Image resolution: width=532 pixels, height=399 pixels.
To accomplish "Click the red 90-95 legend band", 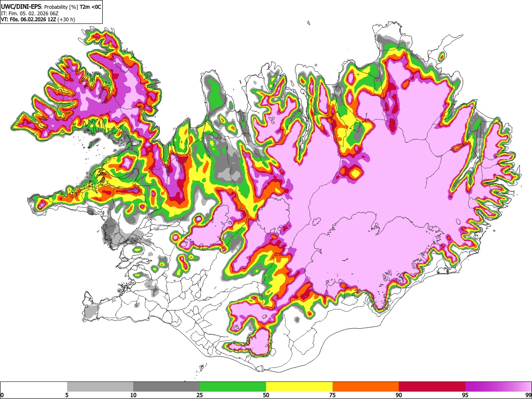I will click(432, 387).
